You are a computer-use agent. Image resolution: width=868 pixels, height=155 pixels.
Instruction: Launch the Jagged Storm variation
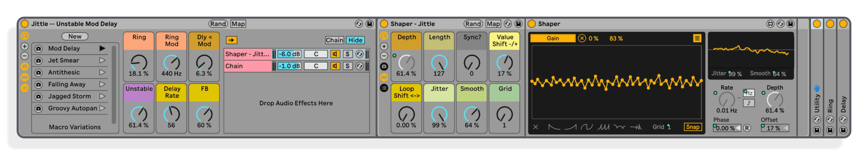click(x=102, y=96)
